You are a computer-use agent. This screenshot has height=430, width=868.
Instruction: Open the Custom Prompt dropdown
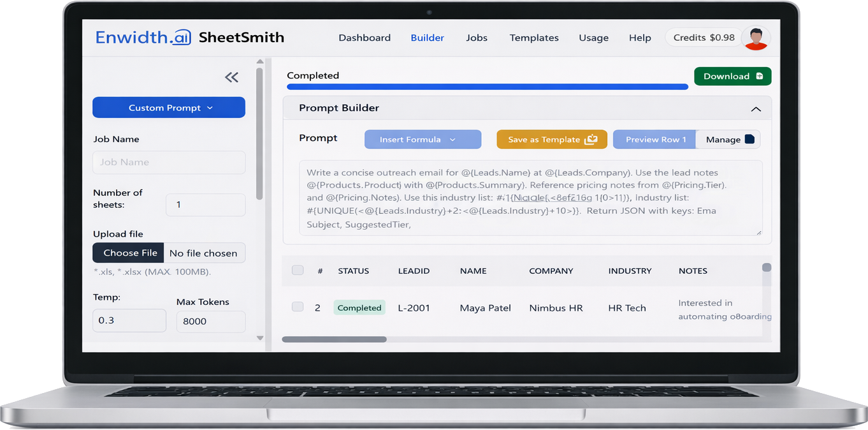[169, 108]
